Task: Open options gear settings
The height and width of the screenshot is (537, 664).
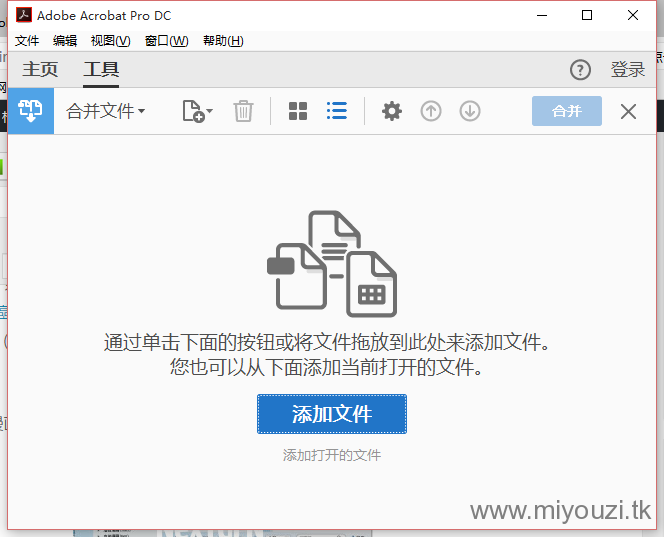Action: pyautogui.click(x=392, y=111)
